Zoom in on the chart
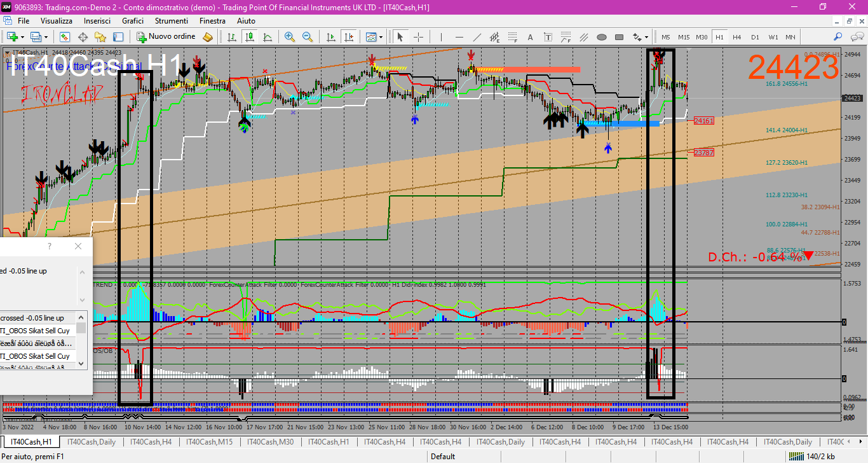The width and height of the screenshot is (868, 463). click(x=290, y=37)
